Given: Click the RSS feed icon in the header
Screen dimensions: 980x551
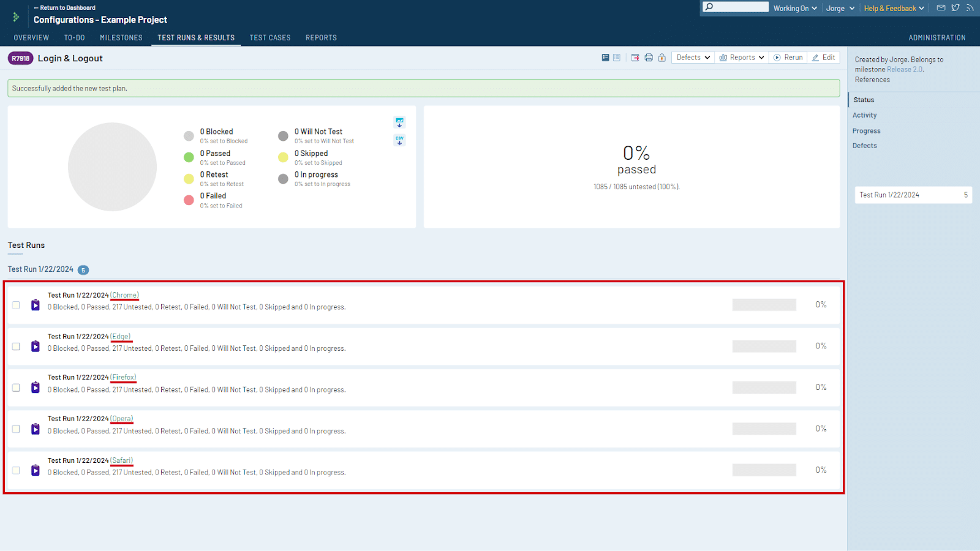Looking at the screenshot, I should [970, 8].
